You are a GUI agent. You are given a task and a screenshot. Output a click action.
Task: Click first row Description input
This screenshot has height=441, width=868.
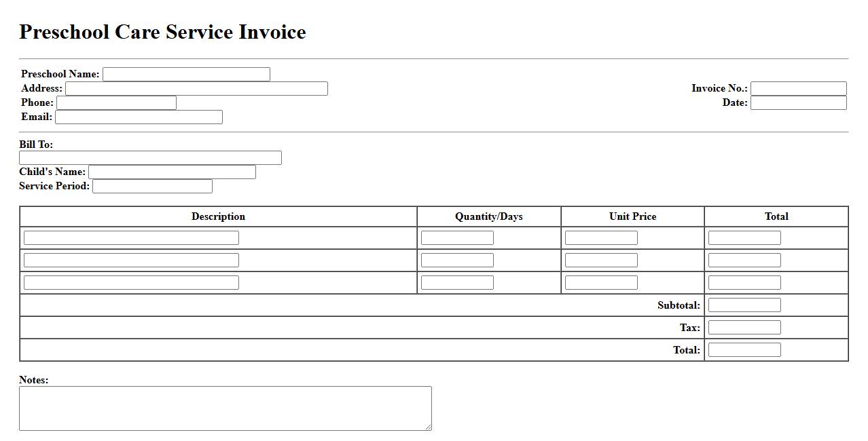point(131,238)
